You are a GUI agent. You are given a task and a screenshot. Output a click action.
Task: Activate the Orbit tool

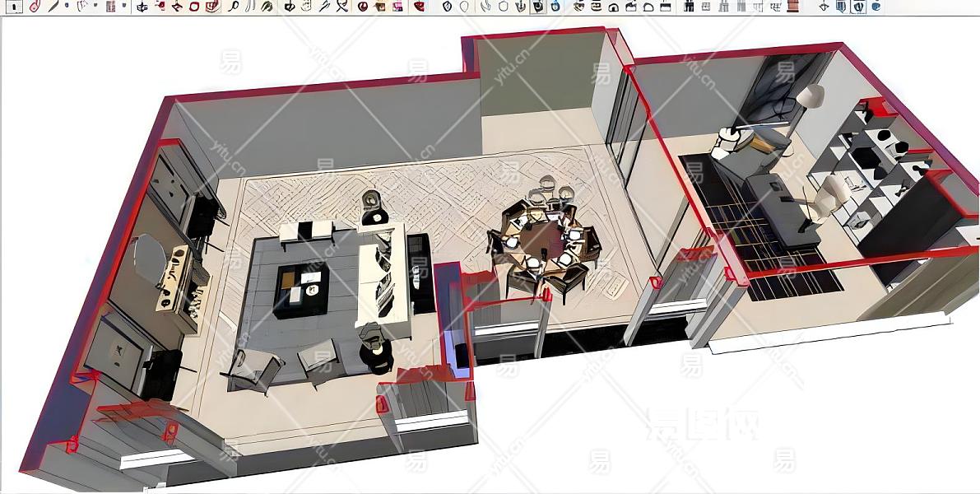290,7
